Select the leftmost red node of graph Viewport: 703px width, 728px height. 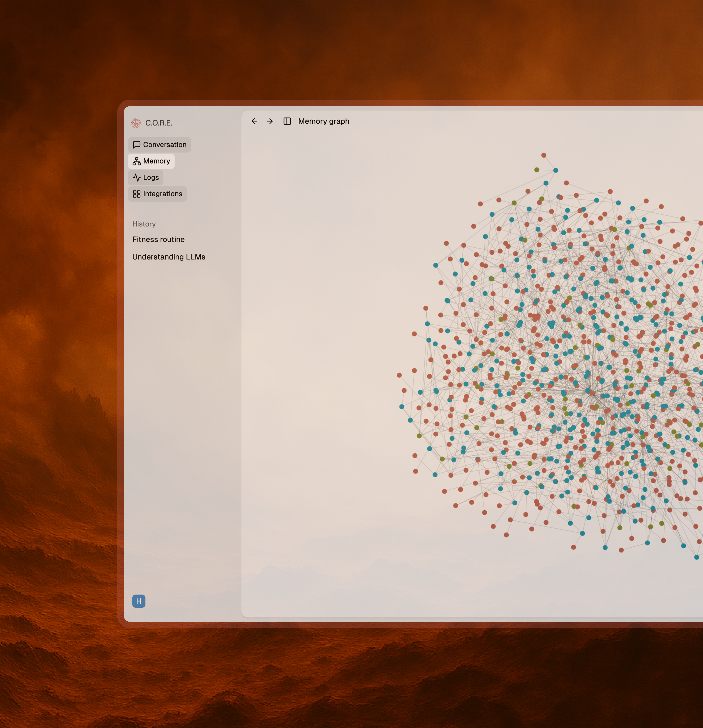point(399,375)
